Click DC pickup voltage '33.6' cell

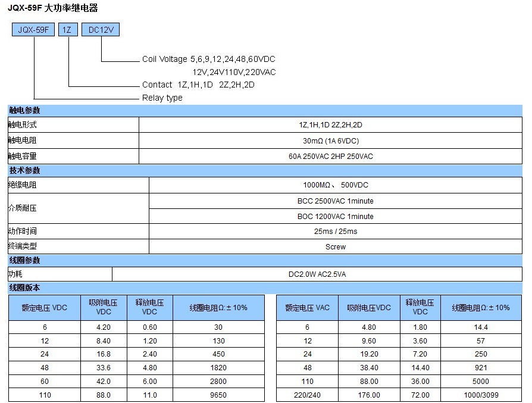[104, 368]
